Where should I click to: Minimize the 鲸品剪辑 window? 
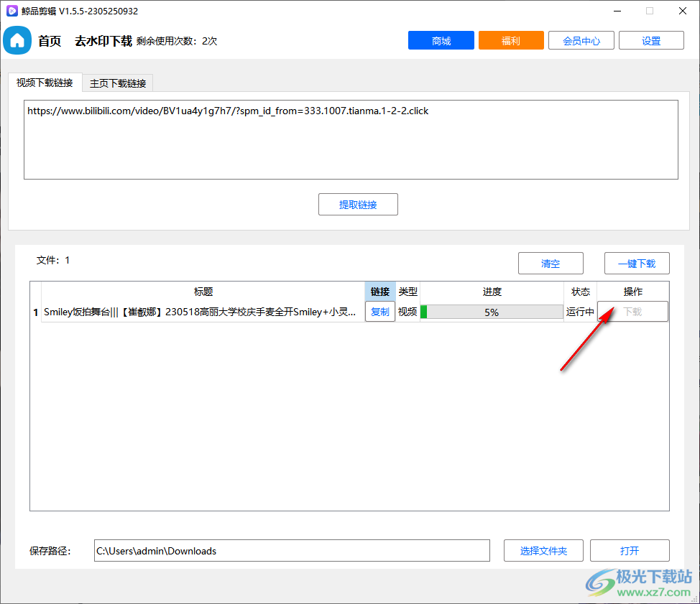pyautogui.click(x=617, y=11)
